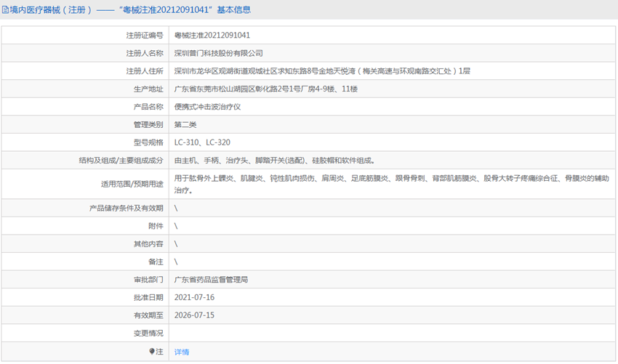Click the 其他内容 label
Screen dimensions: 618x364
[148, 244]
